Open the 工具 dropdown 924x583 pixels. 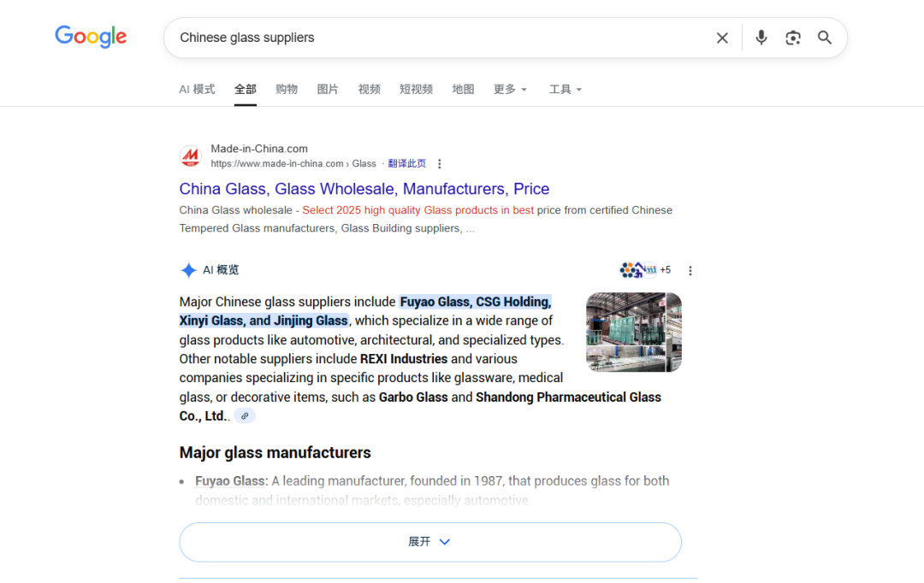566,90
